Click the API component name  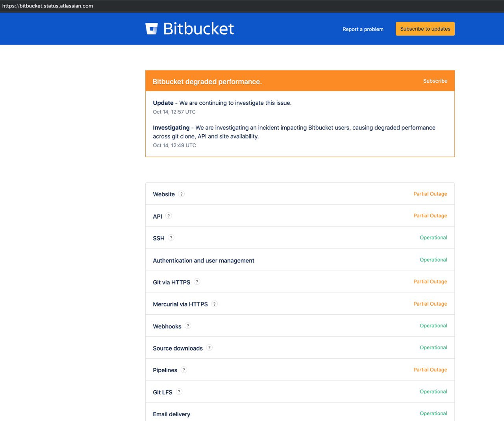[157, 216]
